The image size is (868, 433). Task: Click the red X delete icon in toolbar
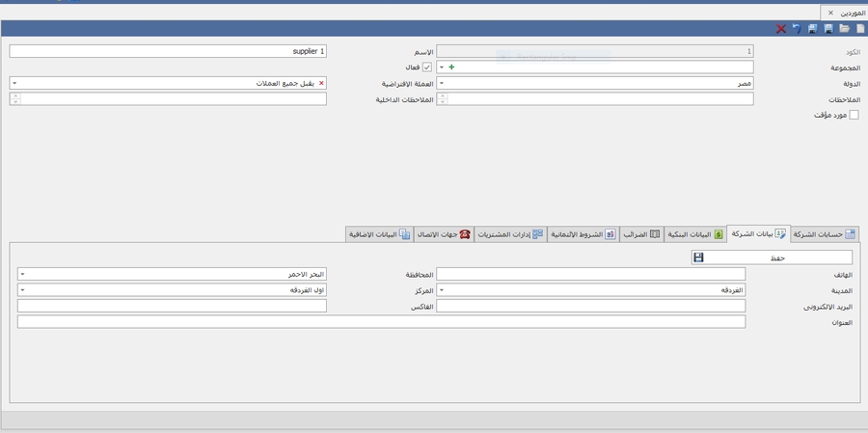[x=781, y=29]
